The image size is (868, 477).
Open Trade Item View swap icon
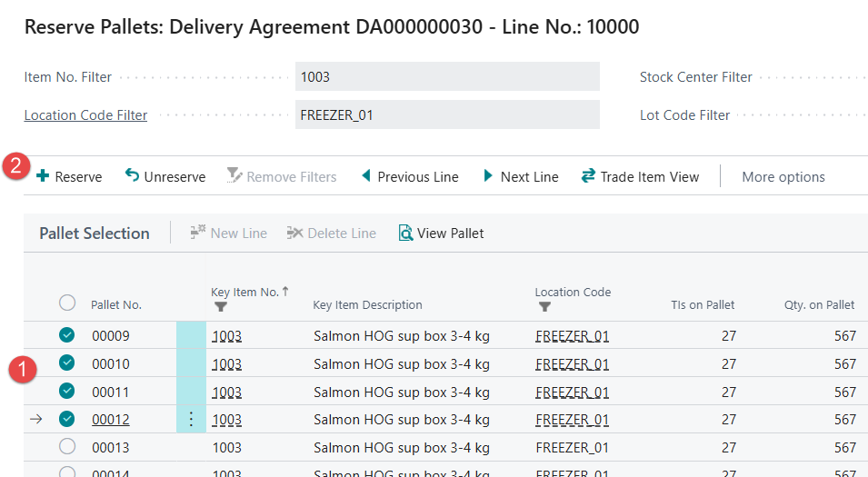588,175
